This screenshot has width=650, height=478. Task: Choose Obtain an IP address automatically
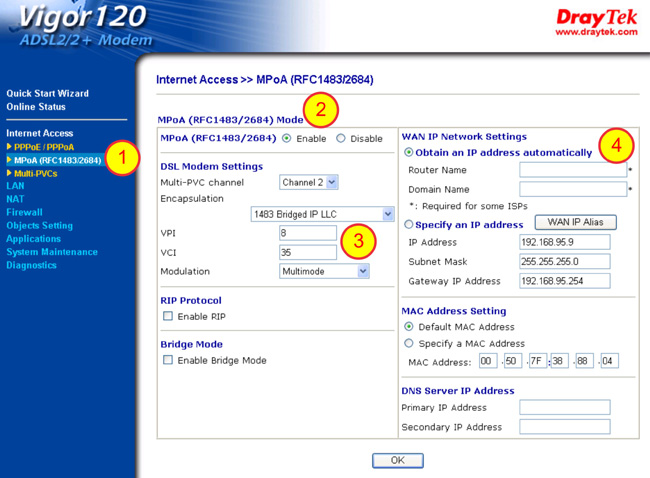coord(409,153)
